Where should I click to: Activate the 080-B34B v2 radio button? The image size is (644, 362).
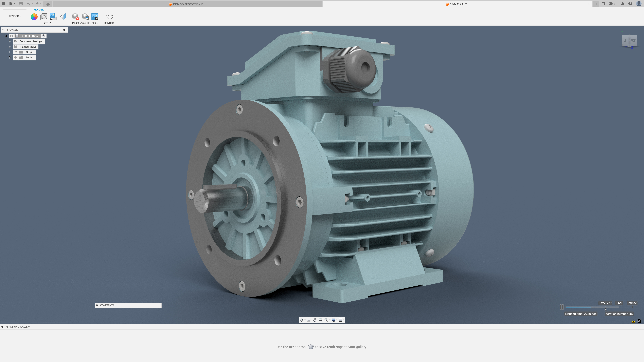click(x=43, y=36)
